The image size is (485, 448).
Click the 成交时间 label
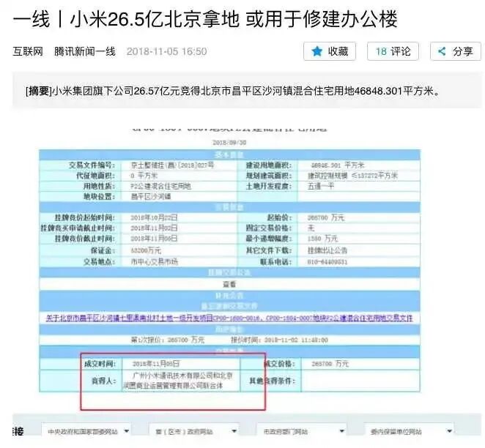tap(100, 364)
